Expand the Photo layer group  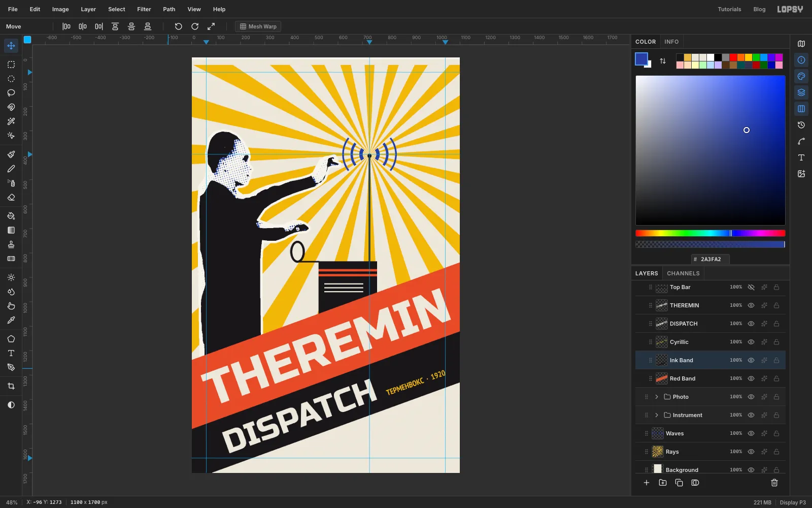pos(657,397)
